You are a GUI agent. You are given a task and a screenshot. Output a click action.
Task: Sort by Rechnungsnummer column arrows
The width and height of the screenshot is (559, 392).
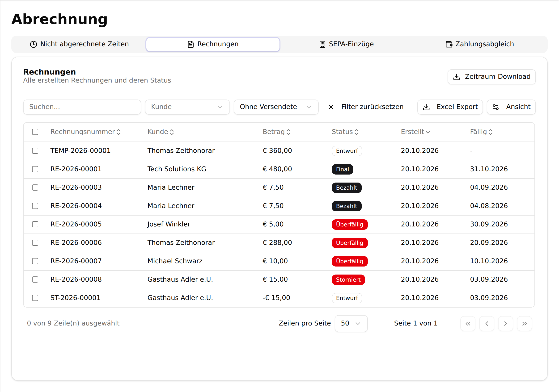pos(119,132)
